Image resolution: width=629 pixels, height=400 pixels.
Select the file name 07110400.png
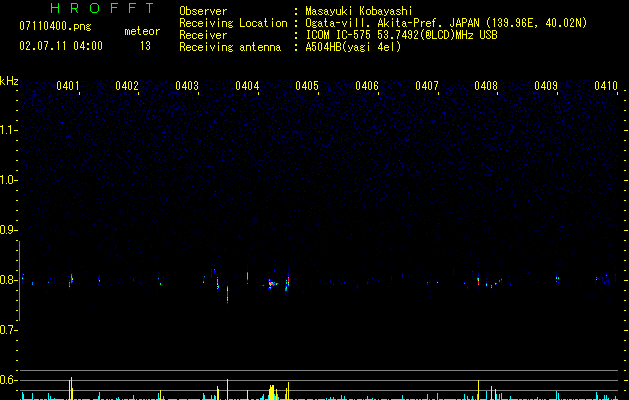tap(55, 27)
